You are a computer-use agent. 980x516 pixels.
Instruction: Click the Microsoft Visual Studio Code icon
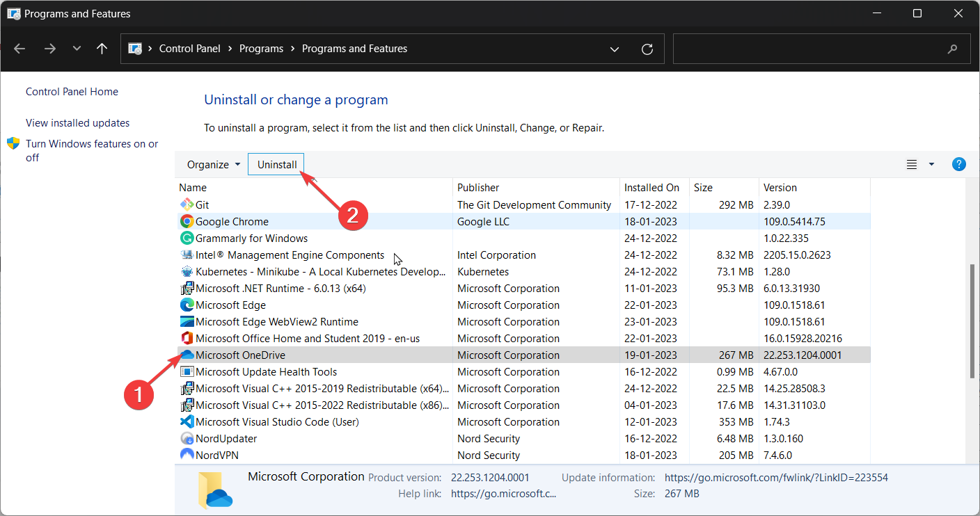click(x=187, y=422)
